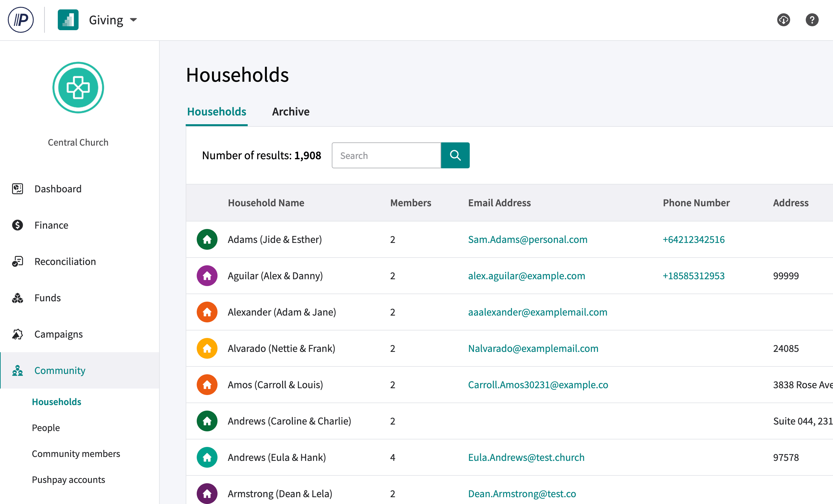833x504 pixels.
Task: Click phone number +18585312953
Action: 693,276
